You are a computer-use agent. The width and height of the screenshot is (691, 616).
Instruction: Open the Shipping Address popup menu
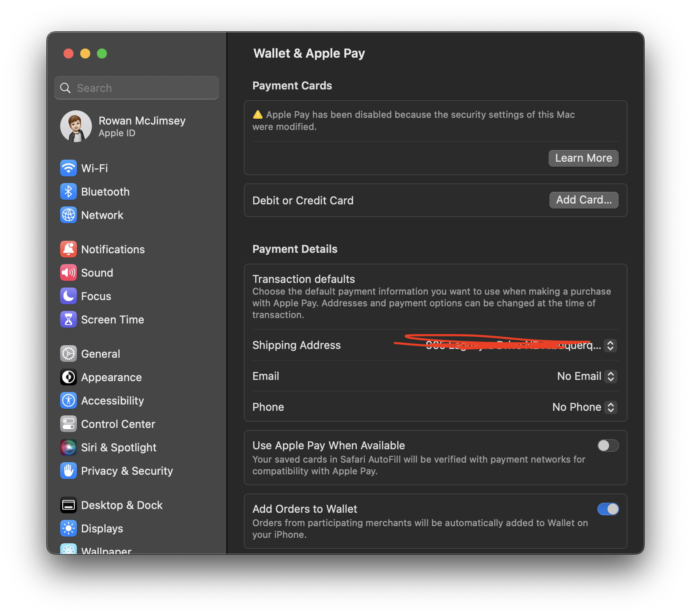610,346
